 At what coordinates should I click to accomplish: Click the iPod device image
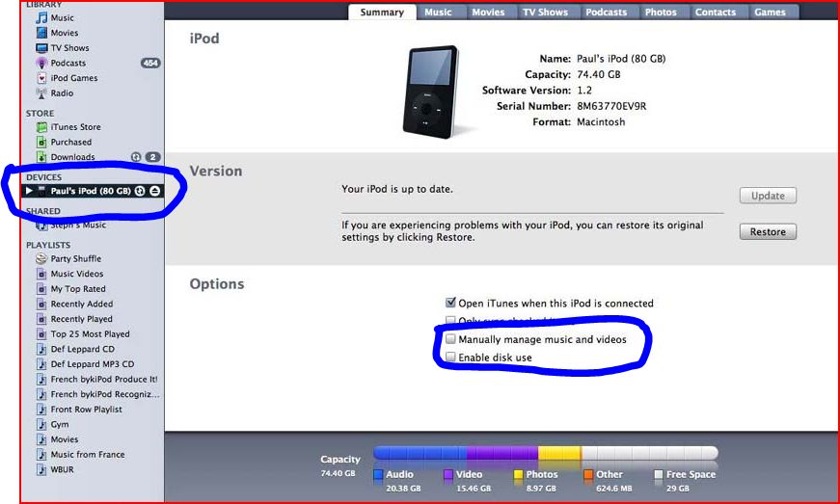point(432,92)
